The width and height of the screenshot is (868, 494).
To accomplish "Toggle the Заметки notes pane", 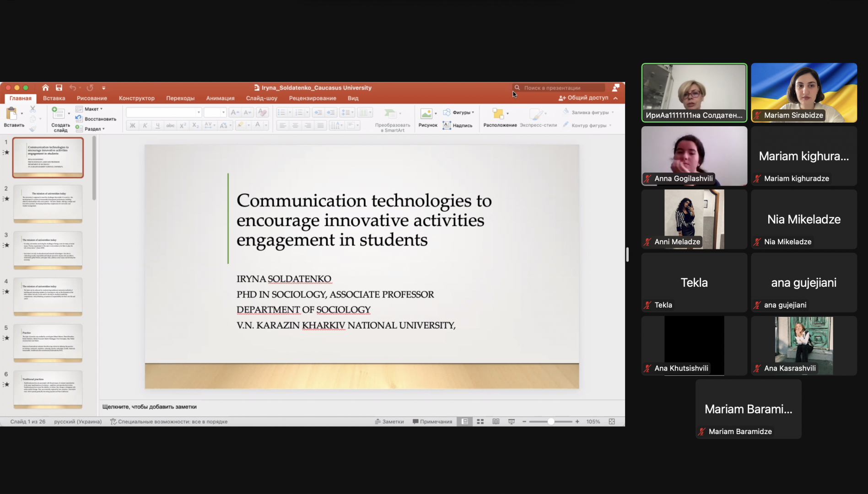I will click(x=389, y=422).
